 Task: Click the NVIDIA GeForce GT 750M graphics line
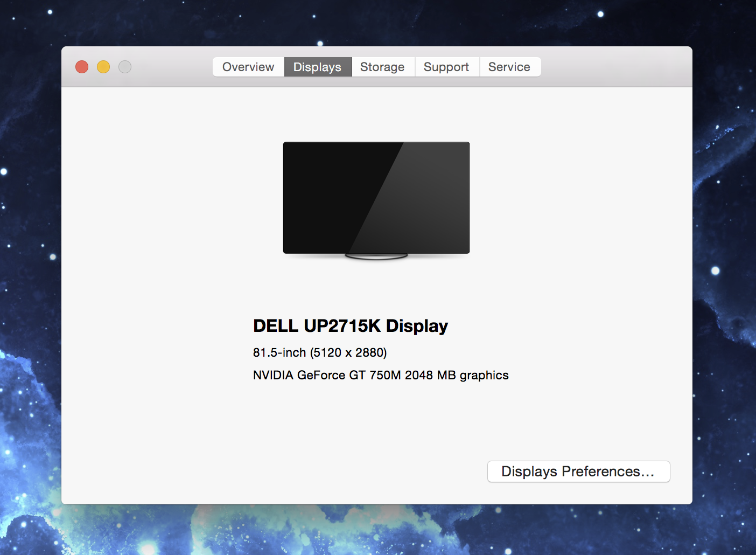tap(381, 375)
